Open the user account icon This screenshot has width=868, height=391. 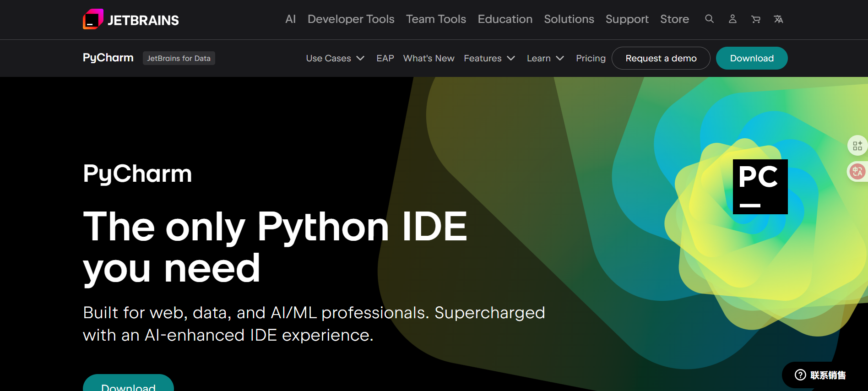pyautogui.click(x=732, y=19)
